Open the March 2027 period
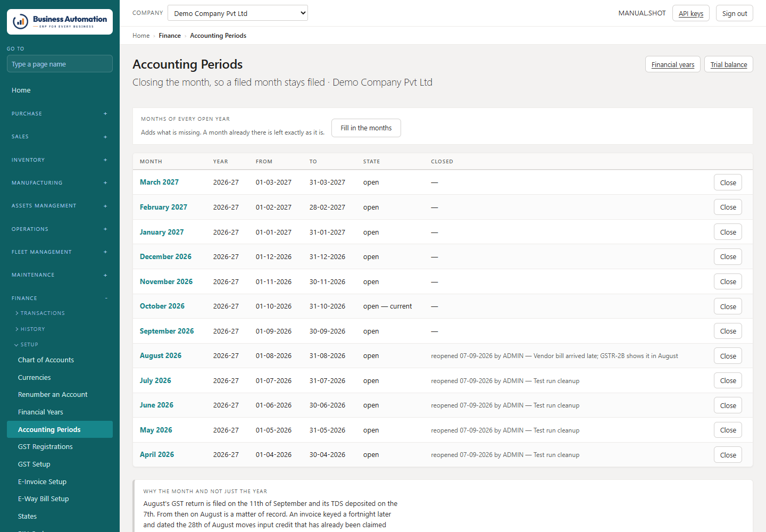 159,182
